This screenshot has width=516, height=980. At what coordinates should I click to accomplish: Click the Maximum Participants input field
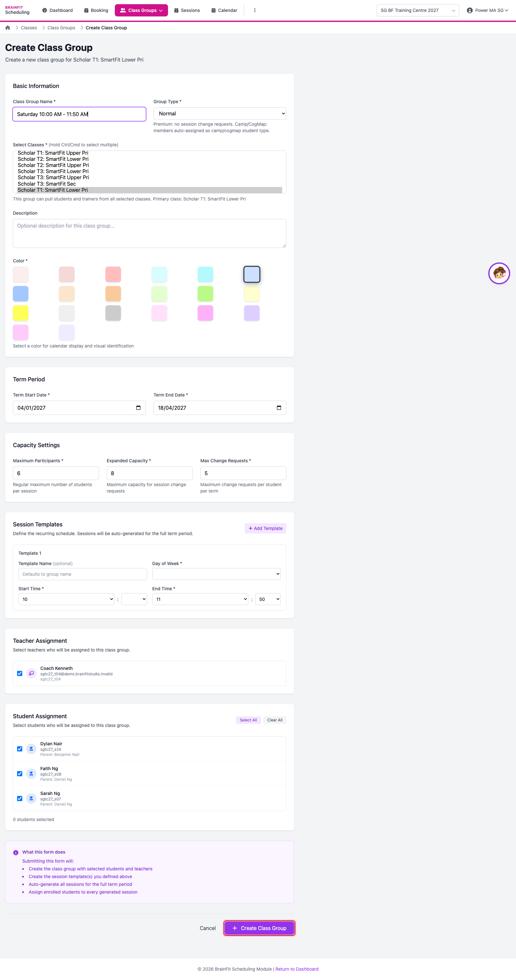(56, 473)
